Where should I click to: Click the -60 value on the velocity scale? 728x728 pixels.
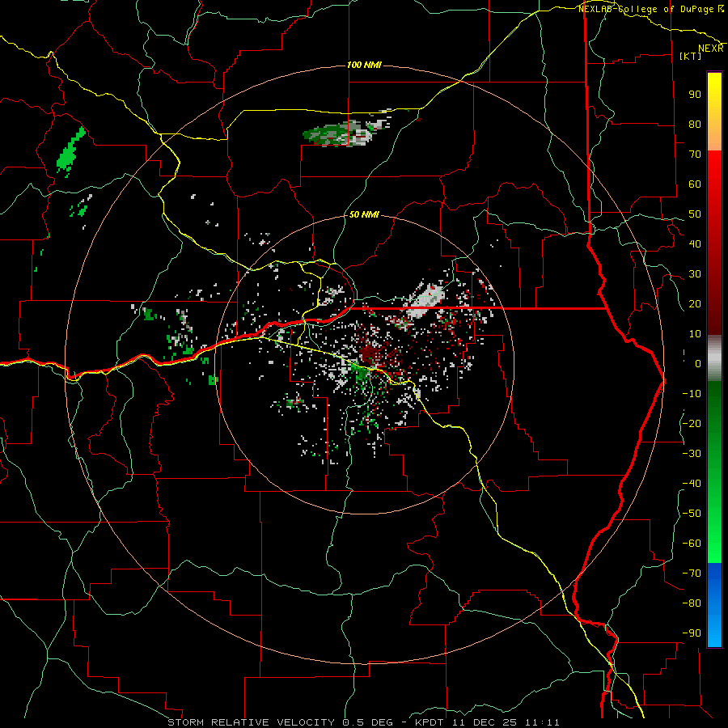692,544
